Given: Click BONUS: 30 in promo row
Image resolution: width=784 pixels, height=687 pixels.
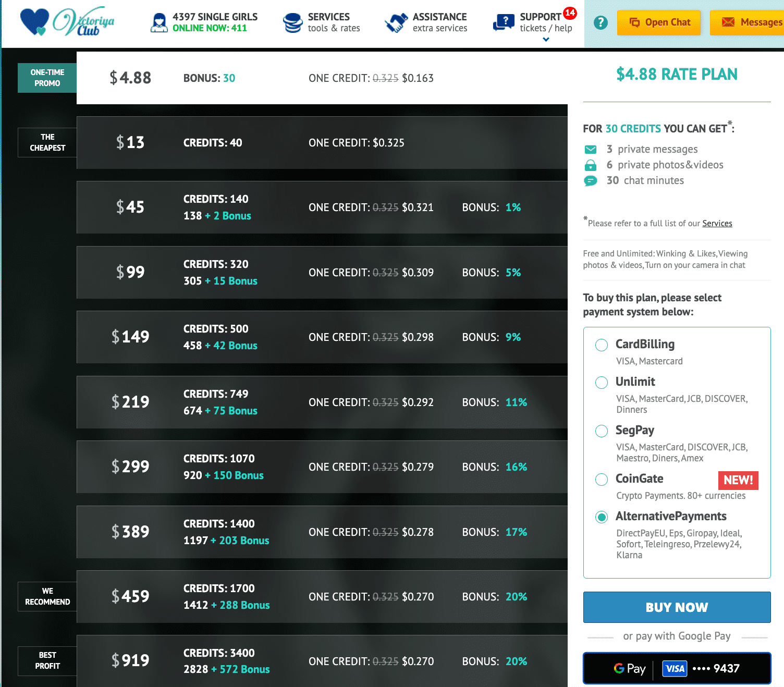Looking at the screenshot, I should tap(209, 78).
